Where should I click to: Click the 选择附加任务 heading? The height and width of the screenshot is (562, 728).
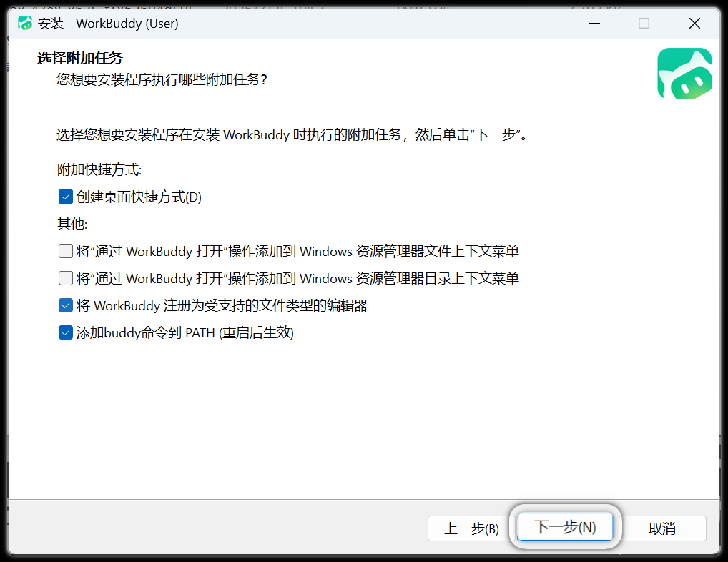80,58
